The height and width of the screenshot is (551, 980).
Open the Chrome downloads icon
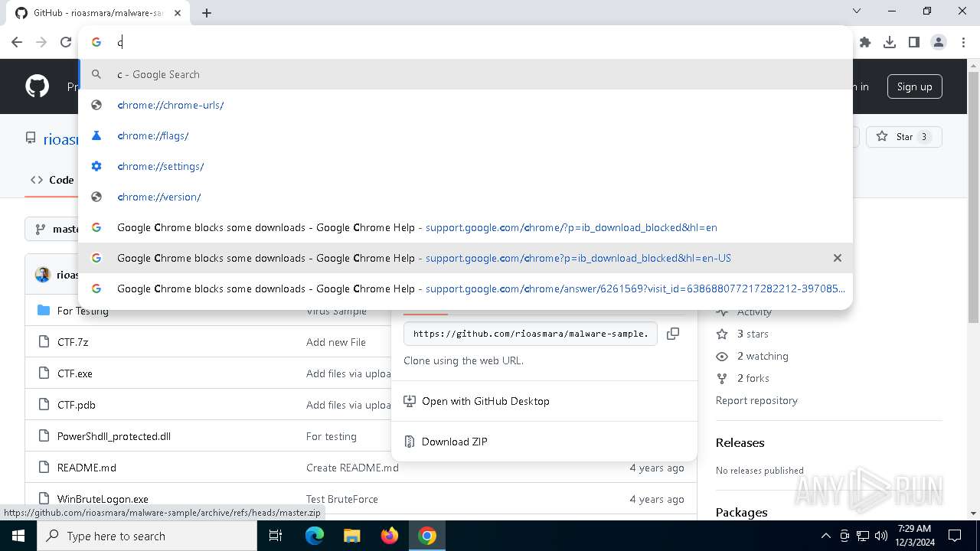(x=890, y=42)
